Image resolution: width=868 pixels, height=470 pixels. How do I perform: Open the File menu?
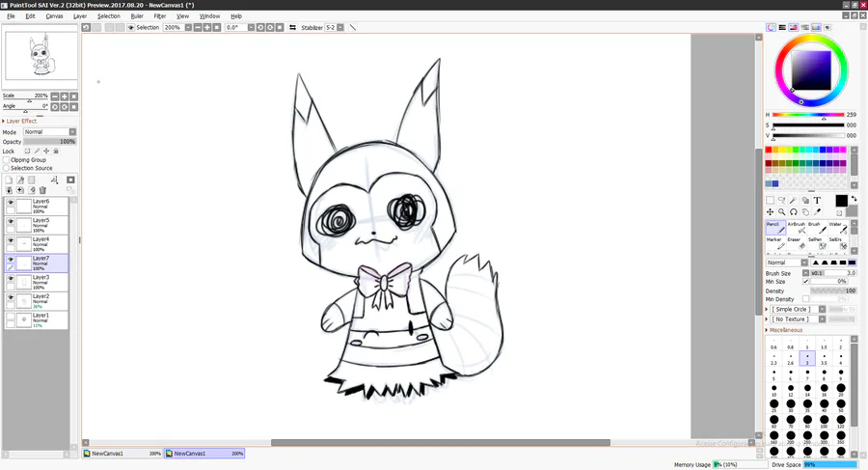[11, 16]
